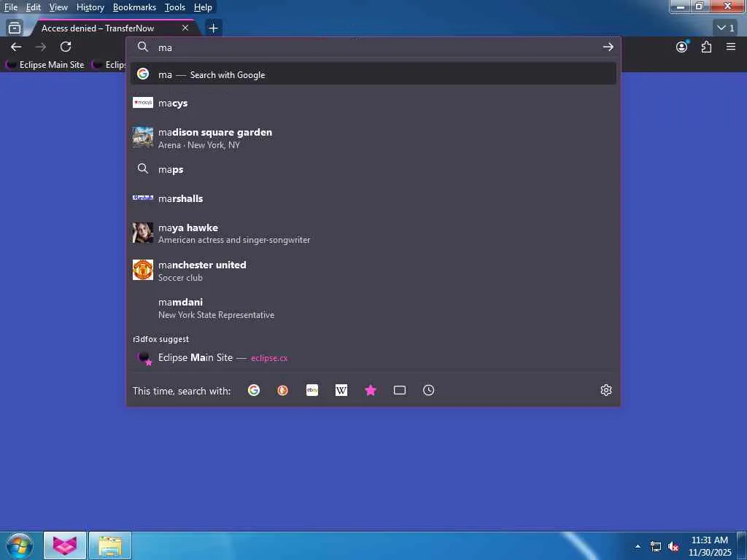Open the extensions puzzle icon
The image size is (747, 560).
click(x=706, y=47)
